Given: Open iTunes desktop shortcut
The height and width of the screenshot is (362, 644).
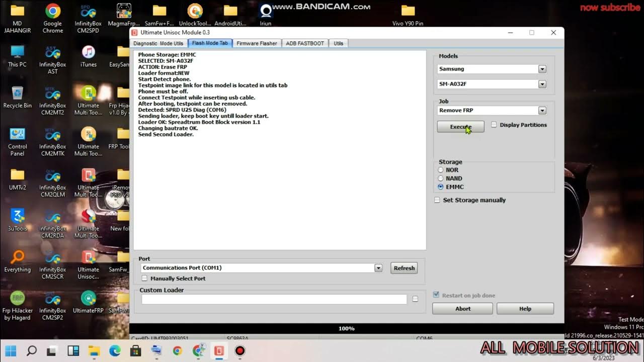Looking at the screenshot, I should tap(88, 56).
